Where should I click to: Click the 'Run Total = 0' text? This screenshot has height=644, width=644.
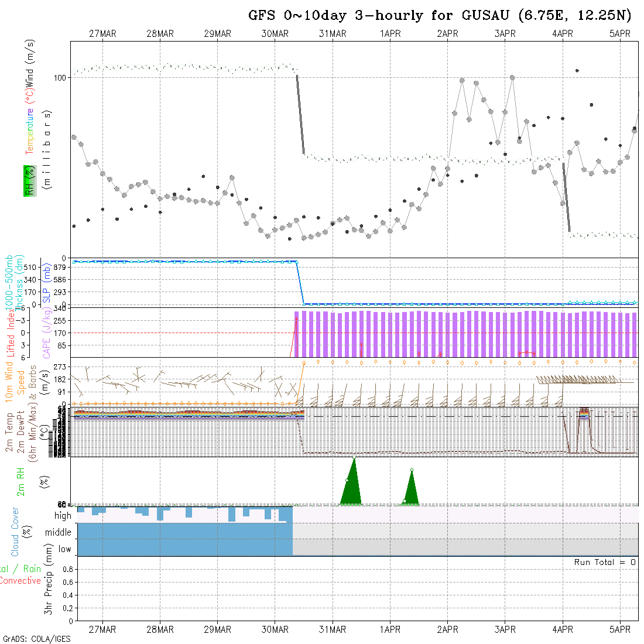click(605, 562)
